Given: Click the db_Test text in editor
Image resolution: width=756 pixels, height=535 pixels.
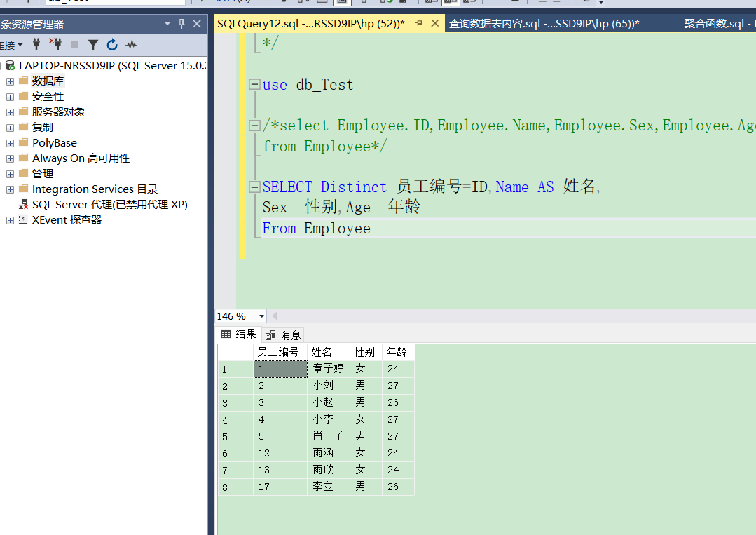Looking at the screenshot, I should pyautogui.click(x=324, y=85).
